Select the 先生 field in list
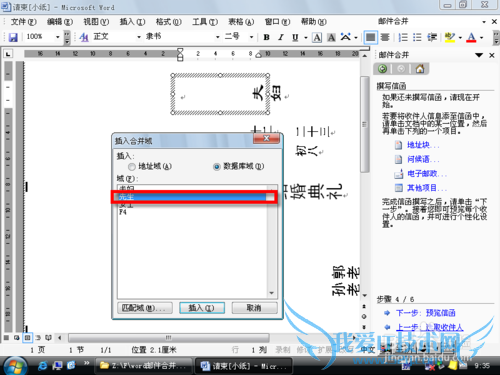The width and height of the screenshot is (500, 375). 192,197
